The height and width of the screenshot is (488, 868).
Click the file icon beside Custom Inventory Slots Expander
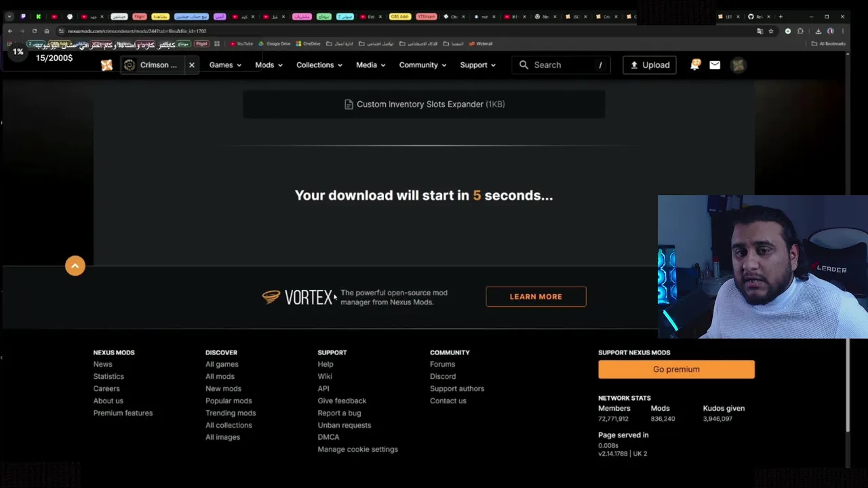(x=349, y=104)
